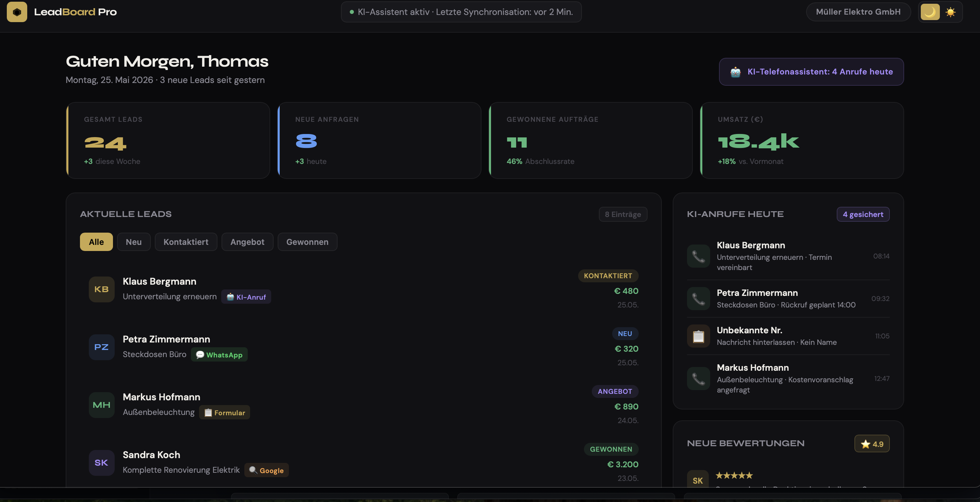This screenshot has width=980, height=502.
Task: Open Klaus Bergmann lead name in Aktuelle Leads
Action: point(159,281)
